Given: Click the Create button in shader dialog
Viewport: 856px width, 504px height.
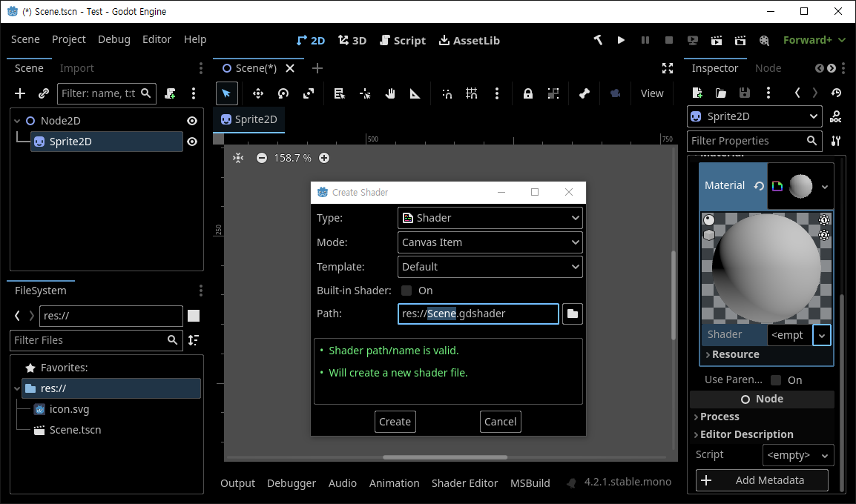Looking at the screenshot, I should point(395,422).
